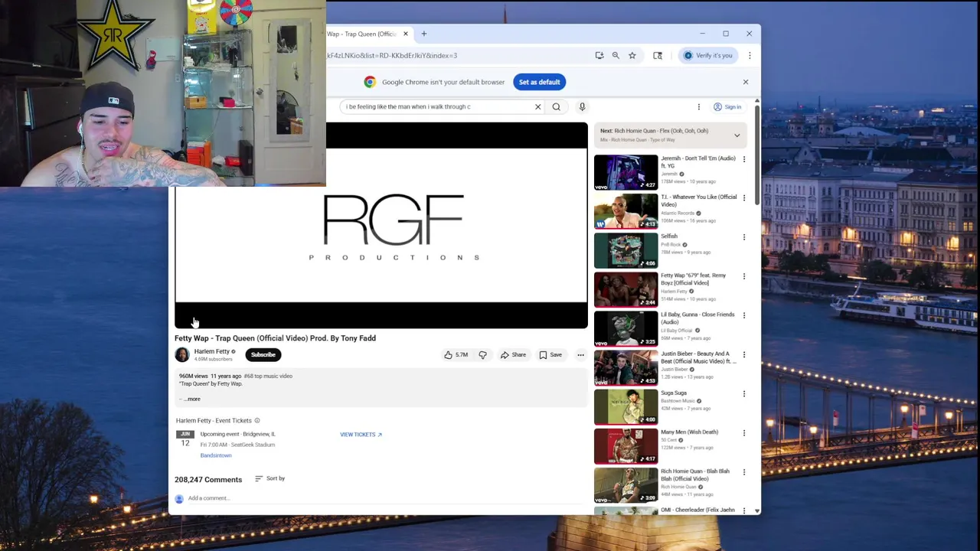Open options menu for Close Friends video

pyautogui.click(x=743, y=315)
